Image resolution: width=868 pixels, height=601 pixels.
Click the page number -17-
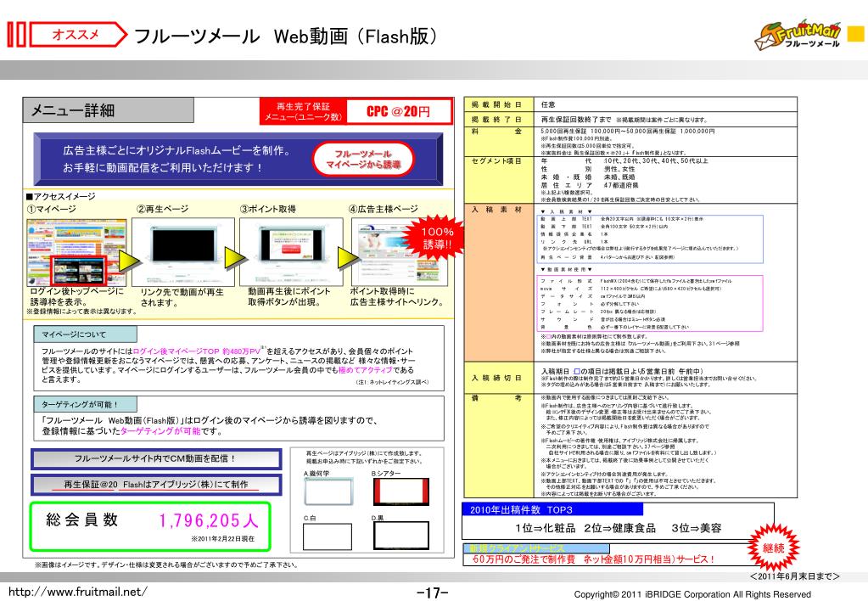pyautogui.click(x=433, y=593)
